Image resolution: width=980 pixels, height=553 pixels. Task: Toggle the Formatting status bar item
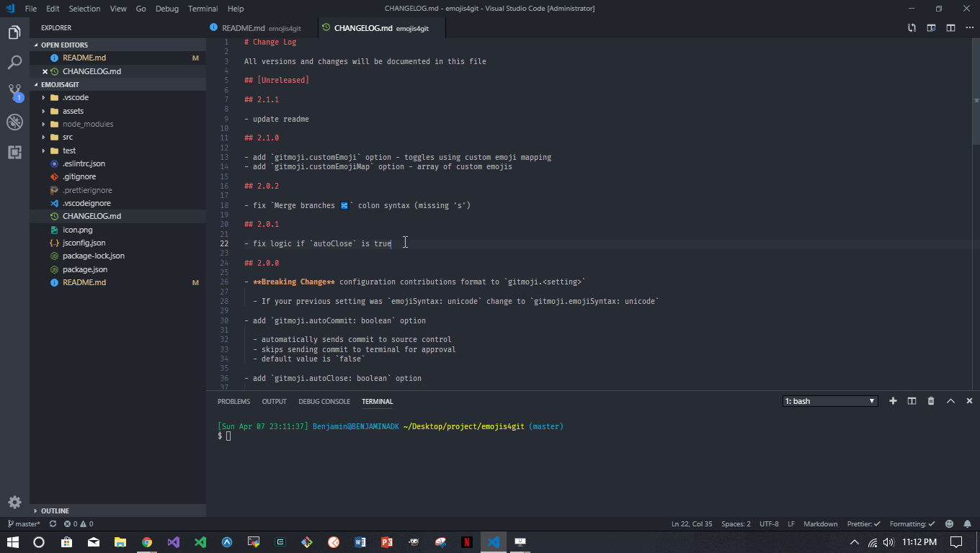[x=912, y=523]
